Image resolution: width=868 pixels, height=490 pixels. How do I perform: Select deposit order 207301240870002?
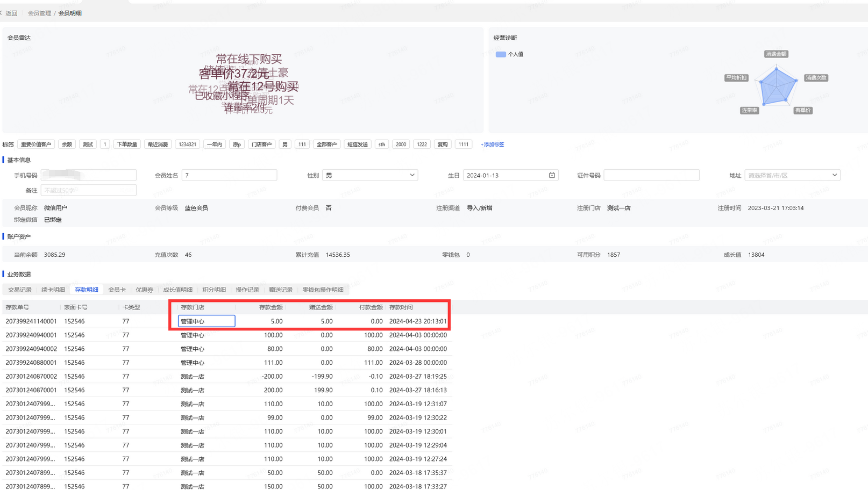31,377
